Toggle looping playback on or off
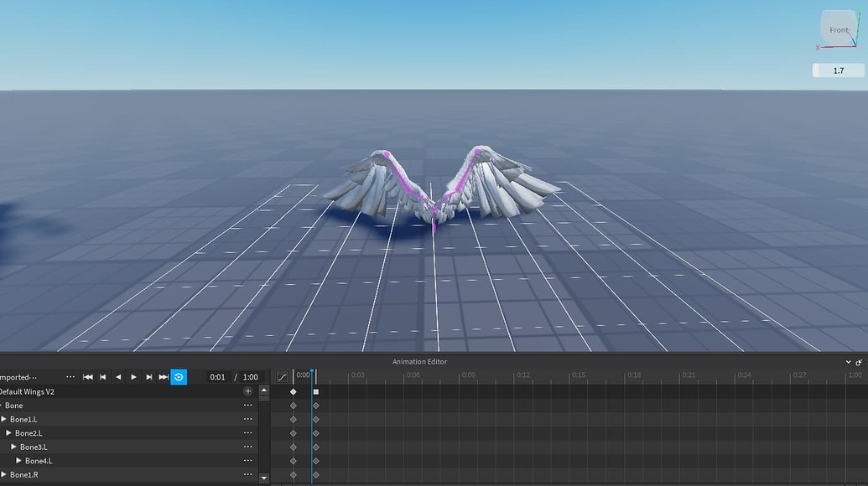This screenshot has height=486, width=868. (x=178, y=377)
